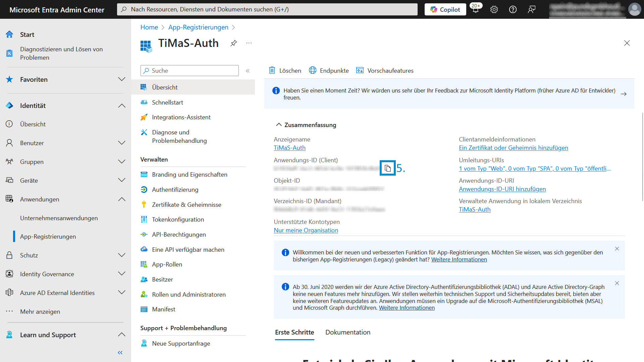Image resolution: width=644 pixels, height=362 pixels.
Task: Click Ein Zertifikat oder Geheimnis hinzufügen
Action: [513, 148]
